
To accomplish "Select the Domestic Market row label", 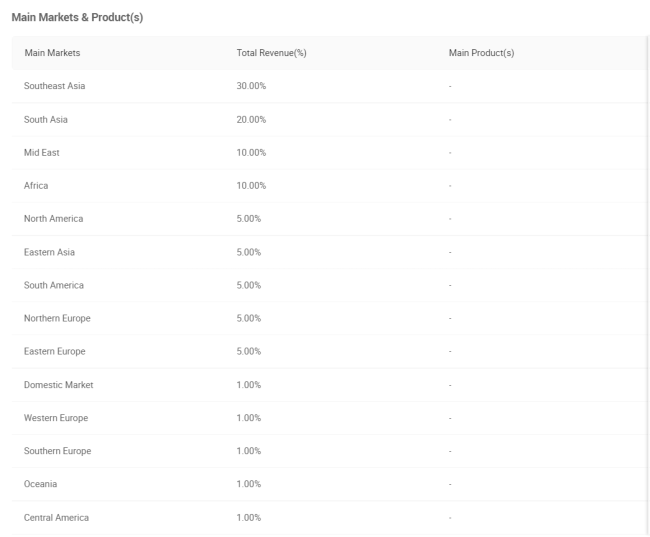I will [x=58, y=385].
